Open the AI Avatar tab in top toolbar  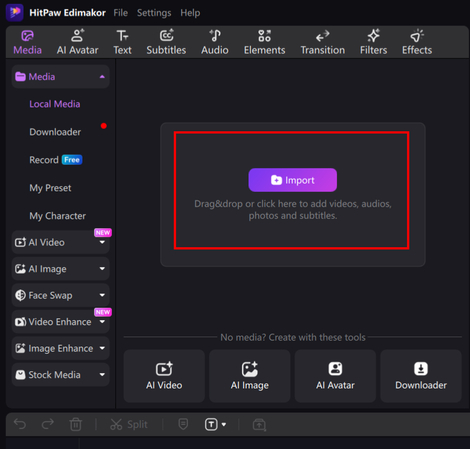coord(77,43)
